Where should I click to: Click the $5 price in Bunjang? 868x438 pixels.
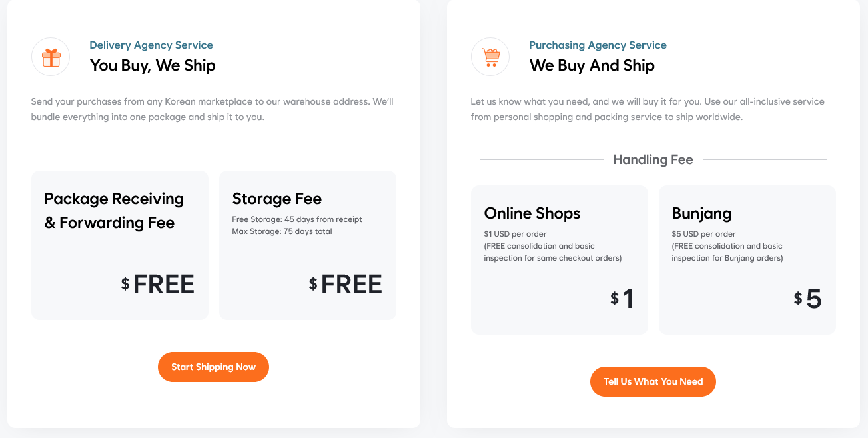point(808,299)
